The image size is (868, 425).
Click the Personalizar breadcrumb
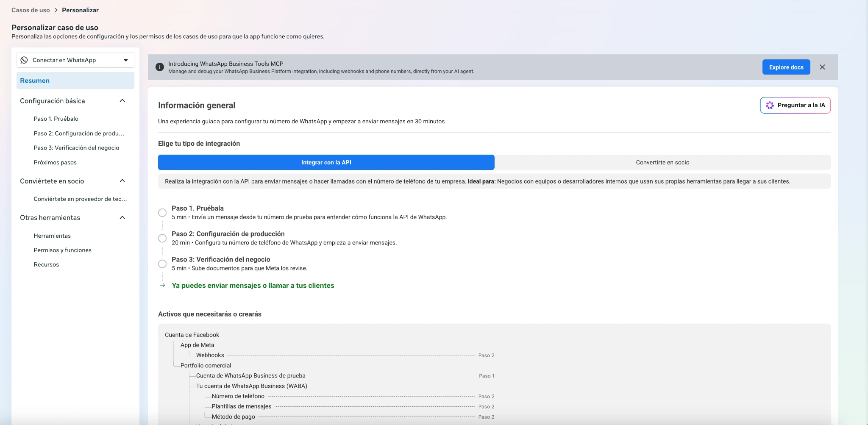pos(80,10)
